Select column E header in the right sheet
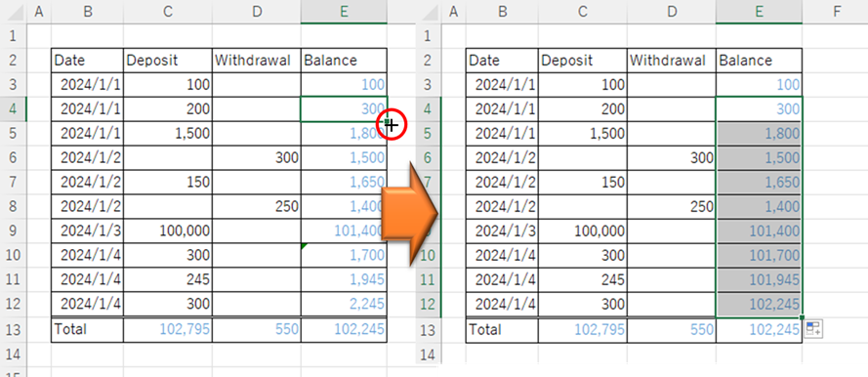Screen dimensions: 868x377 759,12
